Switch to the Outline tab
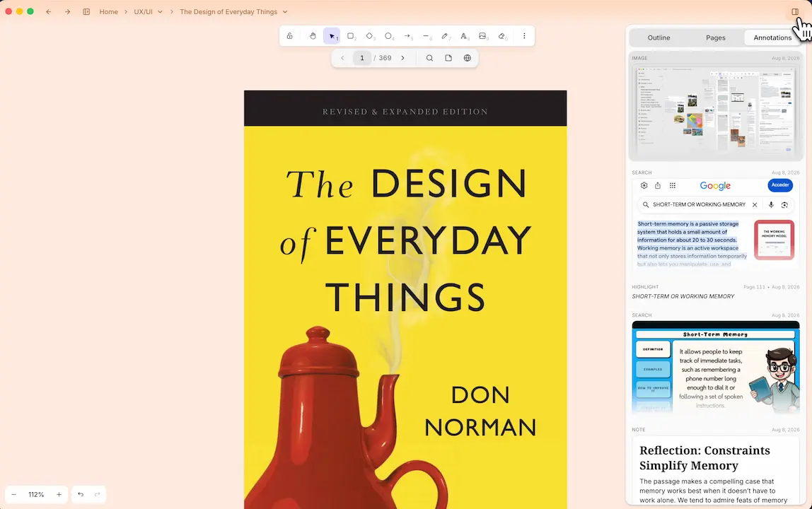 [659, 37]
